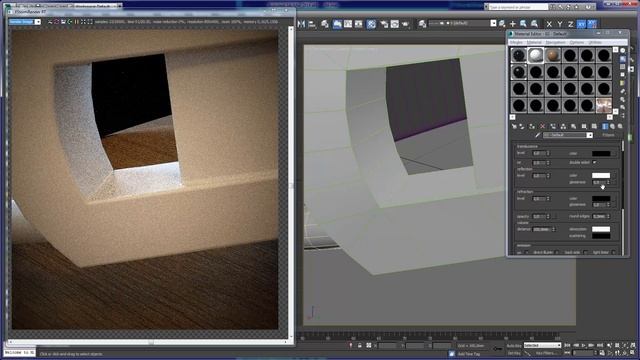Open Options menu in Material Editor
Viewport: 640px width, 360px height.
pyautogui.click(x=577, y=42)
